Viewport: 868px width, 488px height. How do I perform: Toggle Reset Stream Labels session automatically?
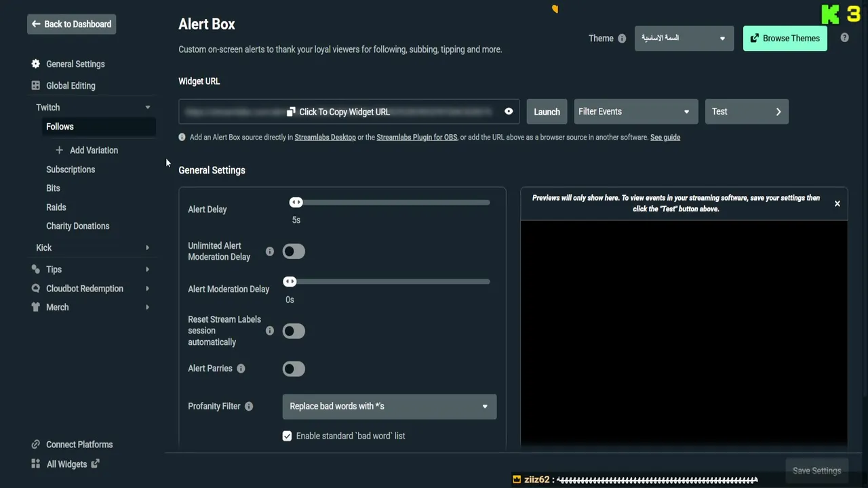click(x=294, y=331)
